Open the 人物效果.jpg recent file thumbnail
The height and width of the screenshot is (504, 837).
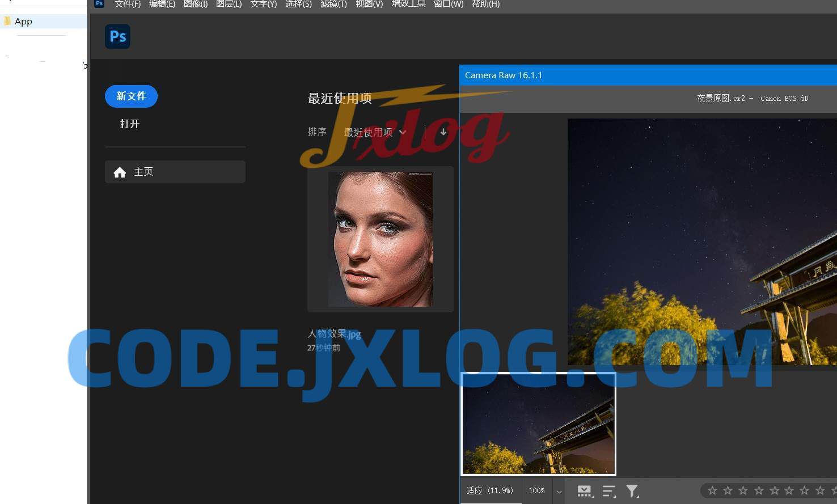click(381, 239)
